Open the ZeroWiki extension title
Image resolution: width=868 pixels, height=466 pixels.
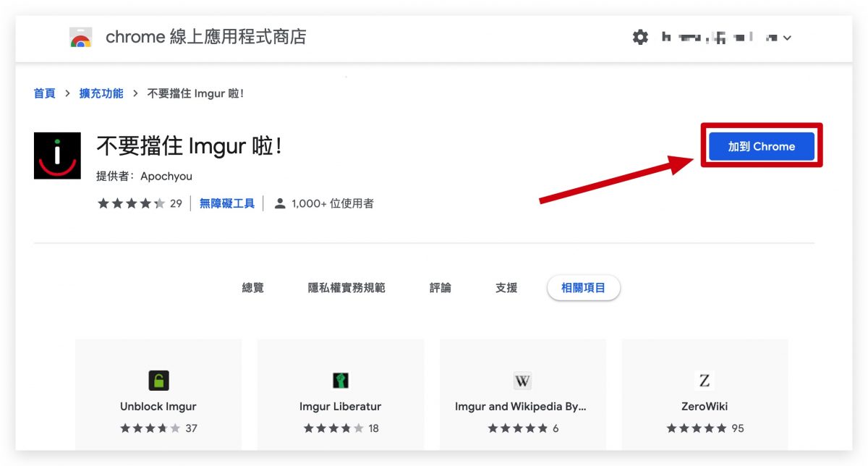705,407
